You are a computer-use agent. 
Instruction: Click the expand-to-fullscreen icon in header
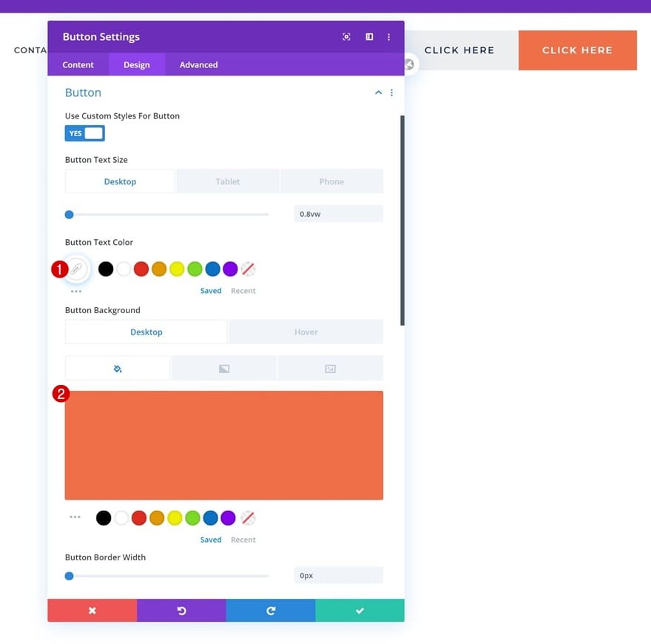pos(346,37)
